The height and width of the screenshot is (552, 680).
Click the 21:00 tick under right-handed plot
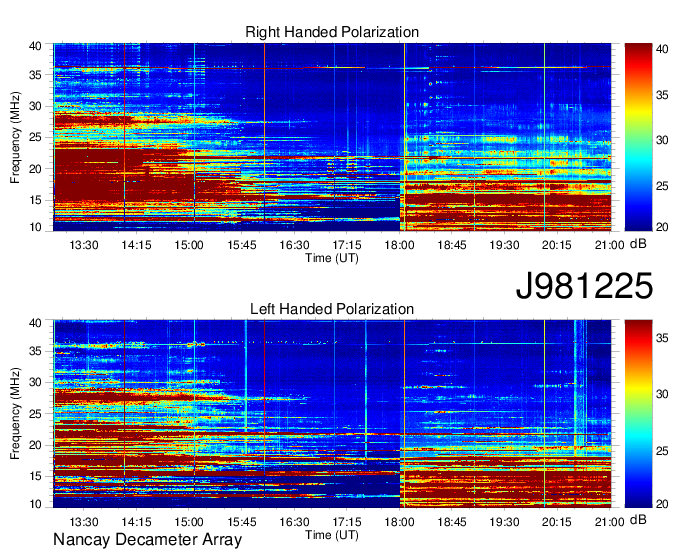point(610,245)
